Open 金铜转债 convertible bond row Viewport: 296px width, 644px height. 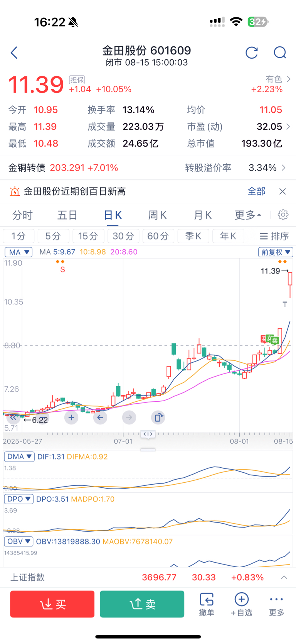(x=148, y=168)
